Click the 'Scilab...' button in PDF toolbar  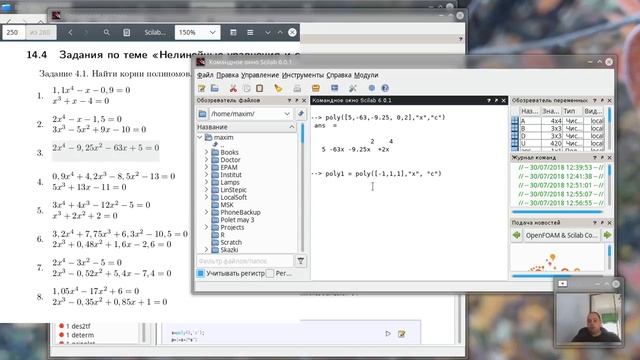(x=155, y=32)
